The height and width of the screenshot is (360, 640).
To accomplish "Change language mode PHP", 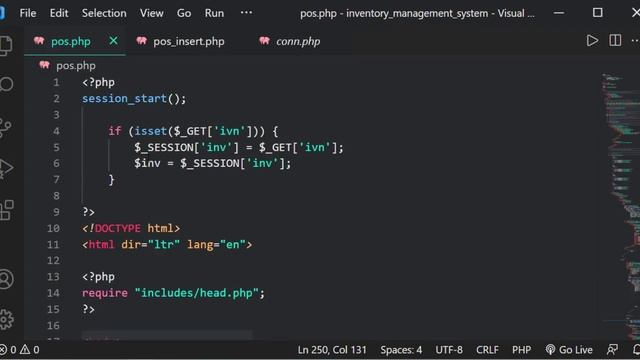I will (521, 350).
